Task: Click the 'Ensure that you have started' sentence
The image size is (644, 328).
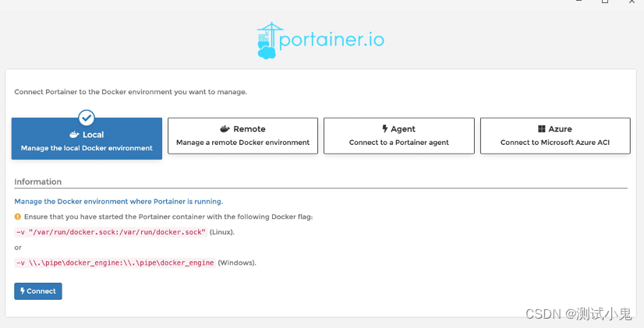Action: pyautogui.click(x=168, y=217)
